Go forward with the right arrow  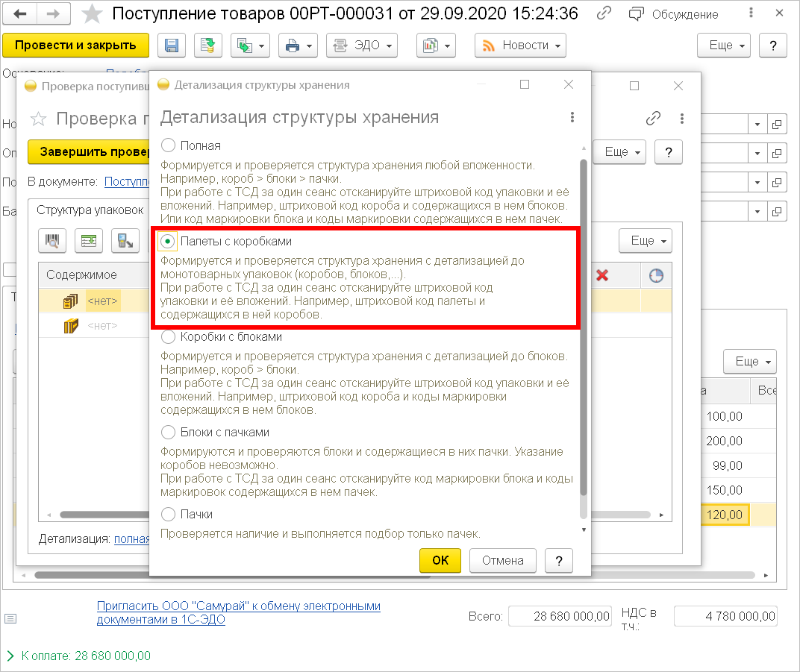click(53, 13)
